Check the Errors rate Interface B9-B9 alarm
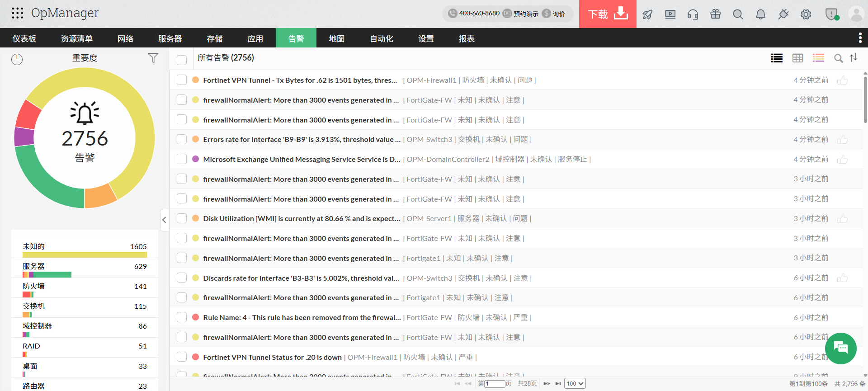The image size is (868, 391). tap(182, 139)
